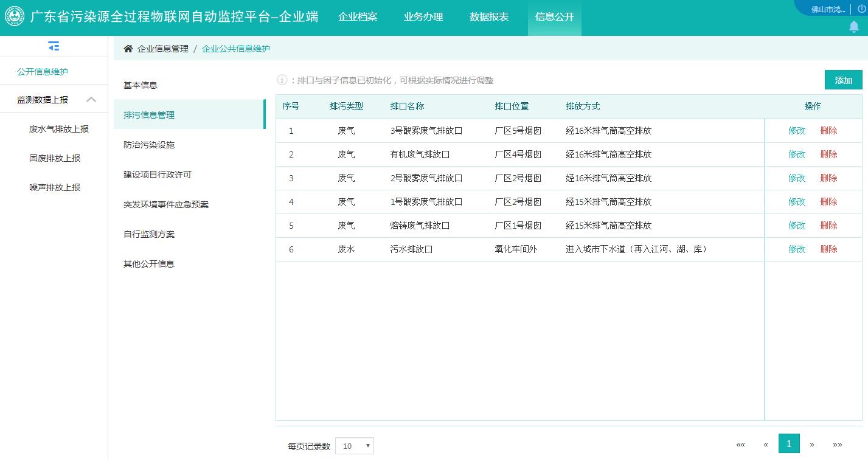This screenshot has height=461, width=868.
Task: Click the power logout icon
Action: (x=861, y=9)
